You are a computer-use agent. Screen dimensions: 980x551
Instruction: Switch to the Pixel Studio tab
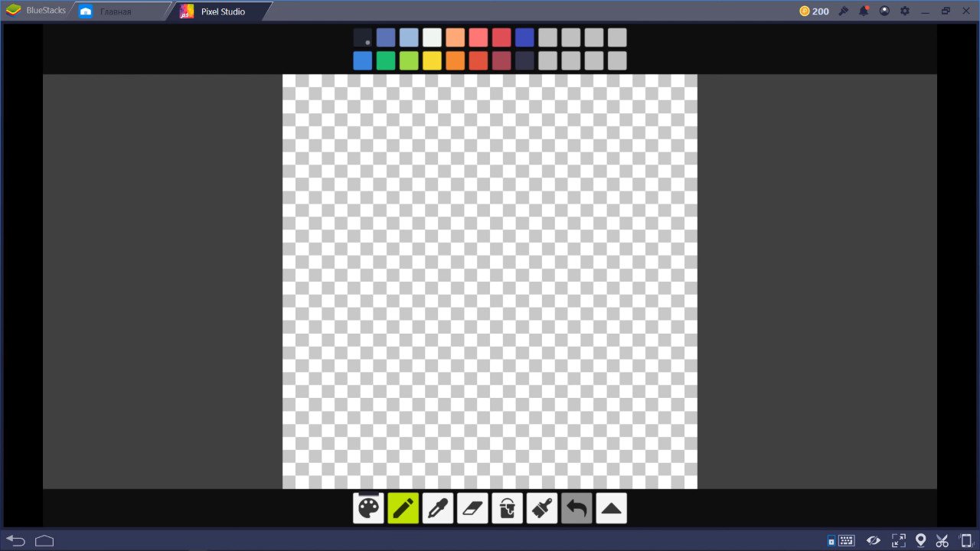pos(222,11)
